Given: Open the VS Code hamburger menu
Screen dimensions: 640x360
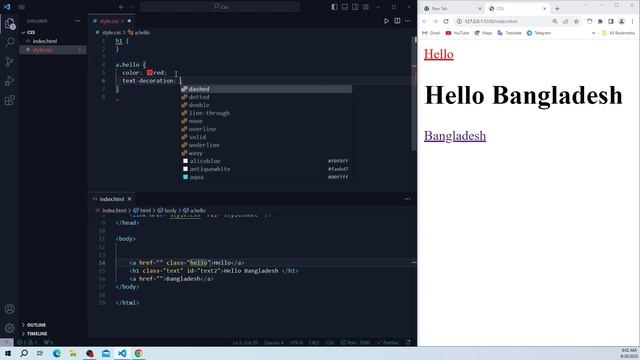Looking at the screenshot, I should (22, 7).
